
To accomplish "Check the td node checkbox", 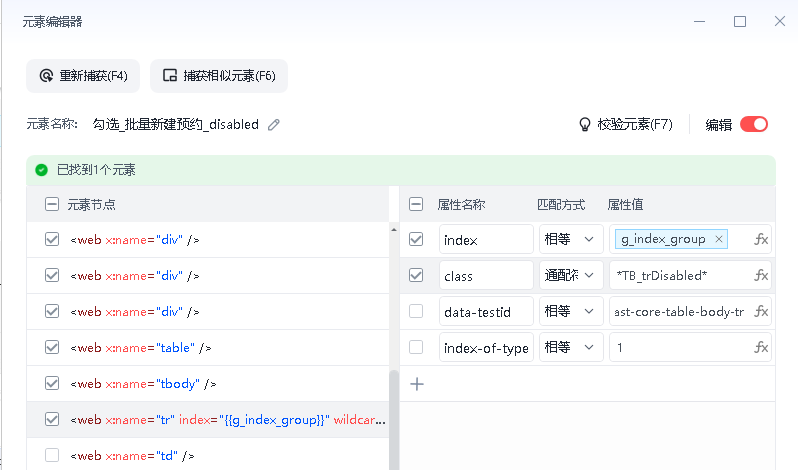I will pyautogui.click(x=52, y=455).
